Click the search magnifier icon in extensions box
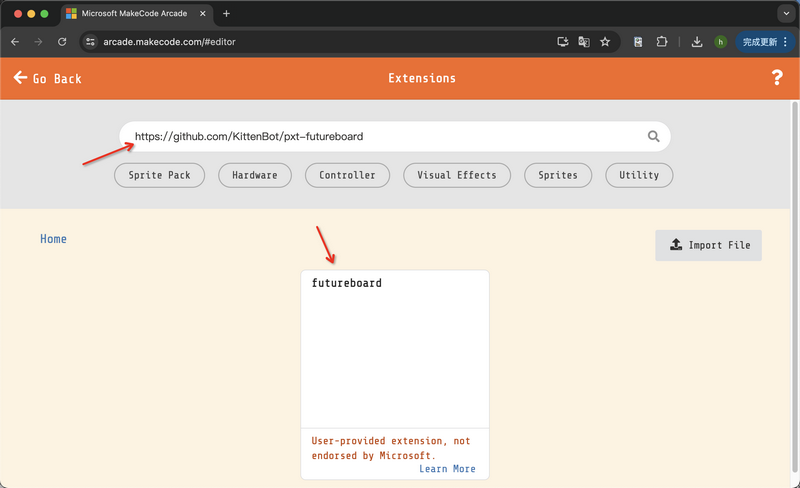 pyautogui.click(x=653, y=137)
